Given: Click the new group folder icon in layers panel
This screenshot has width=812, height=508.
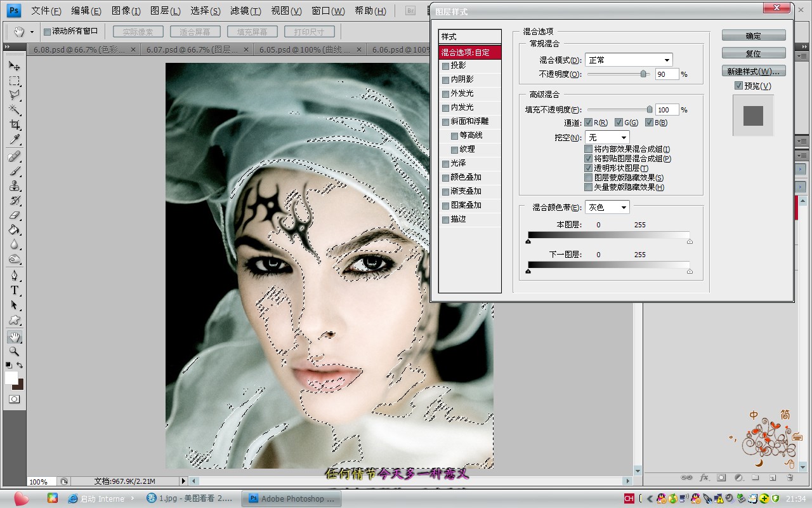Looking at the screenshot, I should [x=756, y=478].
